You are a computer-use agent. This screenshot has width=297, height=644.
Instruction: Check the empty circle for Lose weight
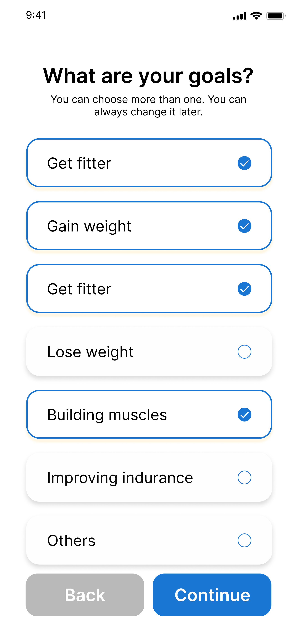click(x=244, y=352)
